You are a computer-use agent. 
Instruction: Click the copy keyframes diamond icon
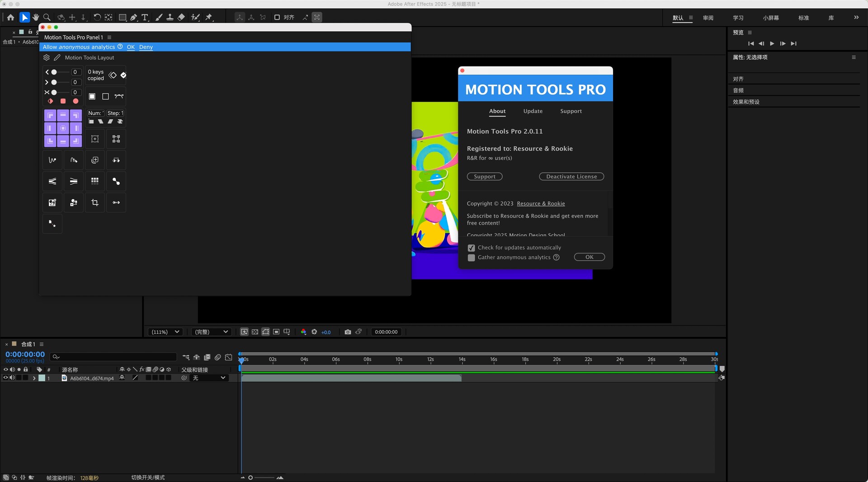pyautogui.click(x=113, y=75)
